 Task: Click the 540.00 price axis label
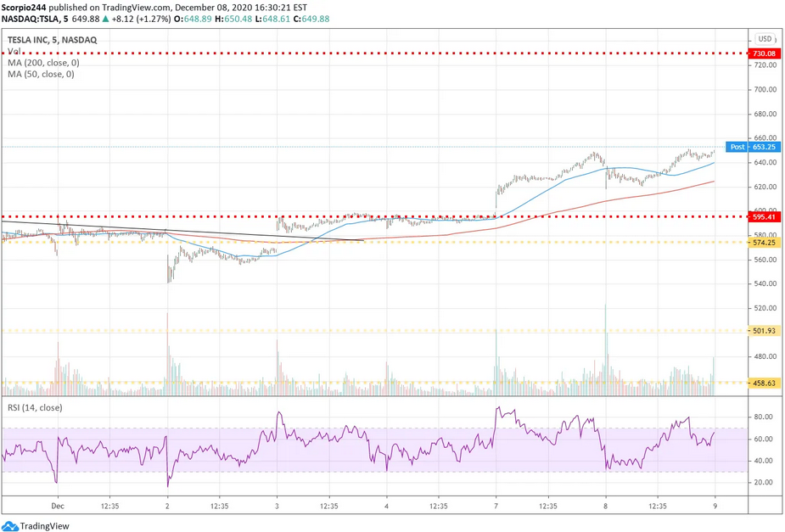click(765, 283)
